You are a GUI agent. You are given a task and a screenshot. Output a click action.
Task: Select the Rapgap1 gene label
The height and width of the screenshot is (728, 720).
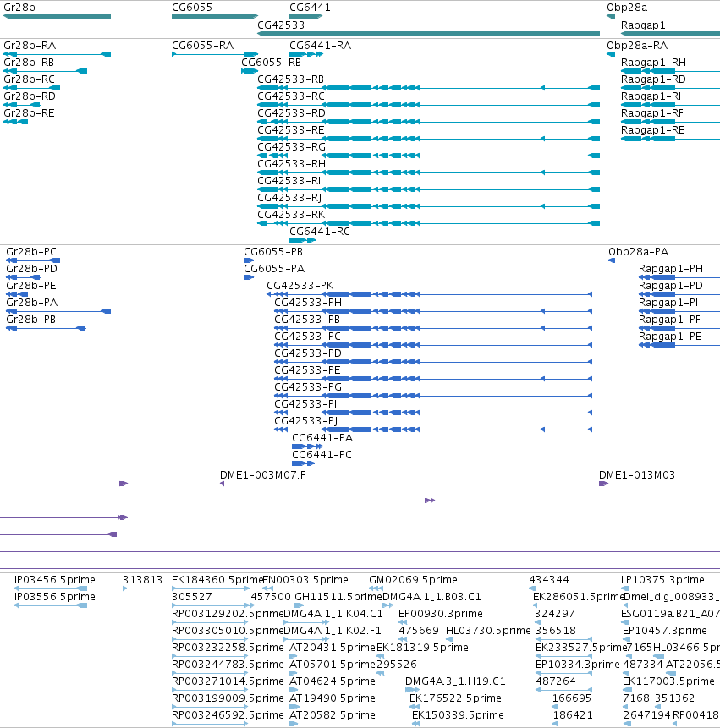pos(643,25)
